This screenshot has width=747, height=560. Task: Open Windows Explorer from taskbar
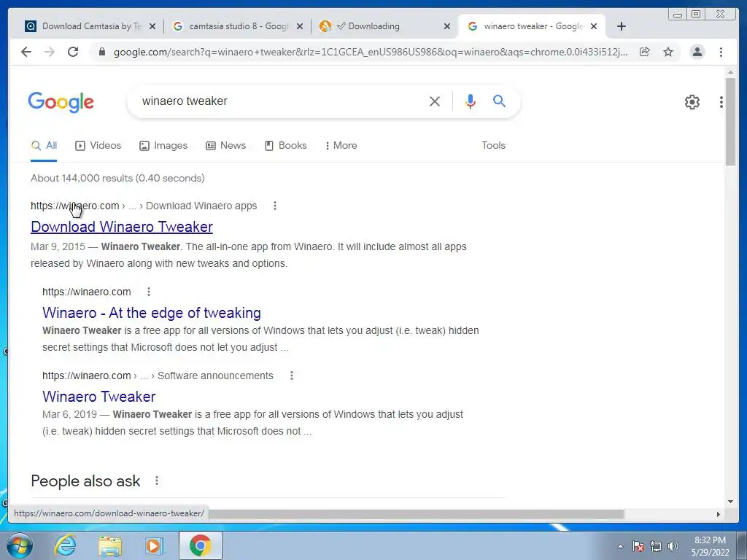click(110, 546)
